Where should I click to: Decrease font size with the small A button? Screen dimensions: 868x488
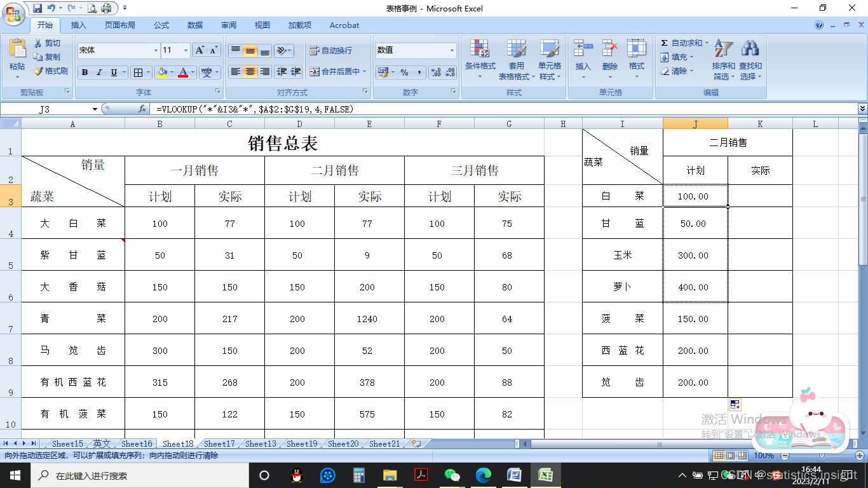click(x=214, y=50)
